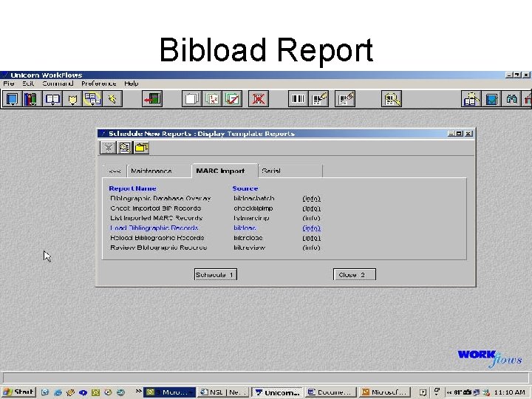Open info for Bibliographic Database Overlay
The width and height of the screenshot is (532, 399).
[x=311, y=199]
